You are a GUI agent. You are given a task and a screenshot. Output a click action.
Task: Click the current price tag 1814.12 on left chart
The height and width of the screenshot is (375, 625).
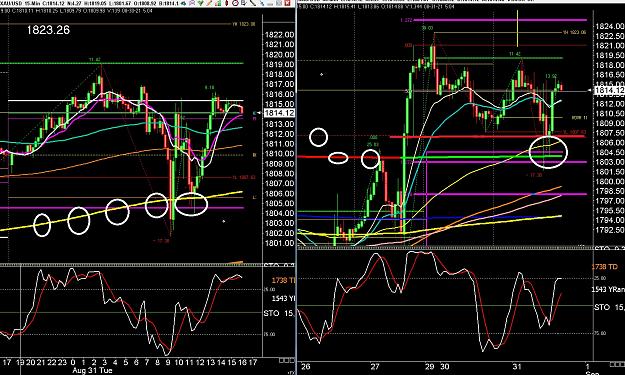pos(279,113)
